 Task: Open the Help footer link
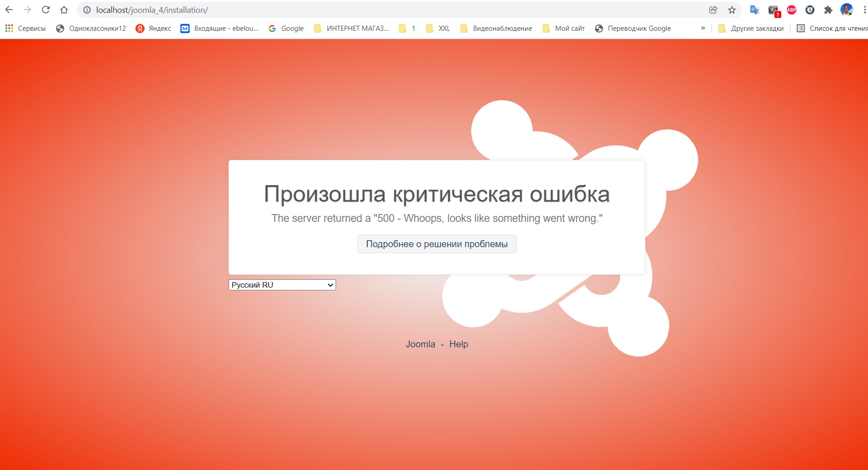pyautogui.click(x=458, y=344)
